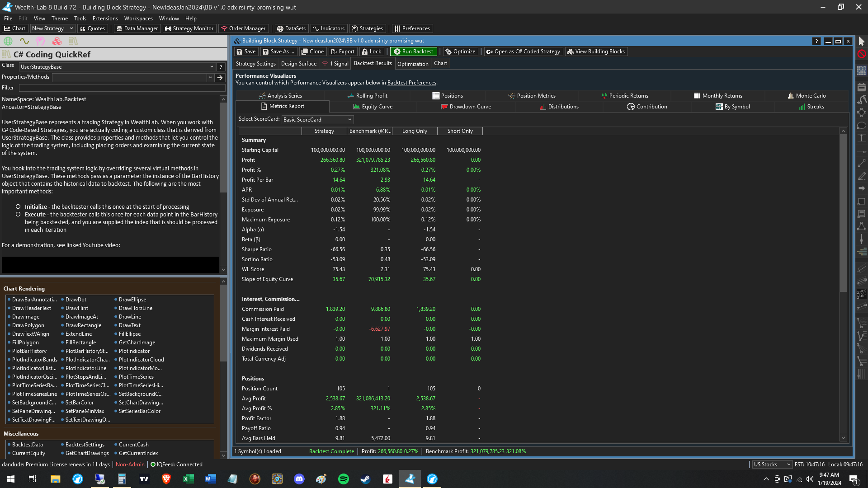Screen dimensions: 868x488
Task: Toggle the strategy Lock button
Action: (x=372, y=52)
